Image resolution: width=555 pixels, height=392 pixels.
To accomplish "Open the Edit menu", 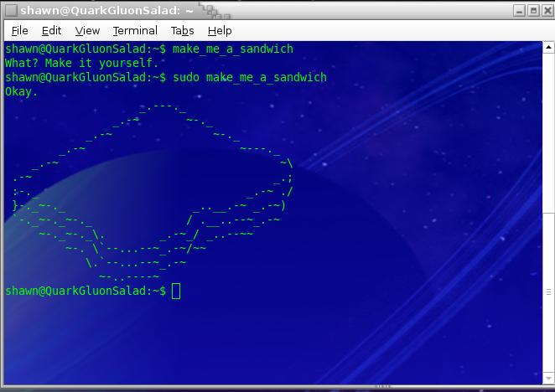I will (x=52, y=30).
